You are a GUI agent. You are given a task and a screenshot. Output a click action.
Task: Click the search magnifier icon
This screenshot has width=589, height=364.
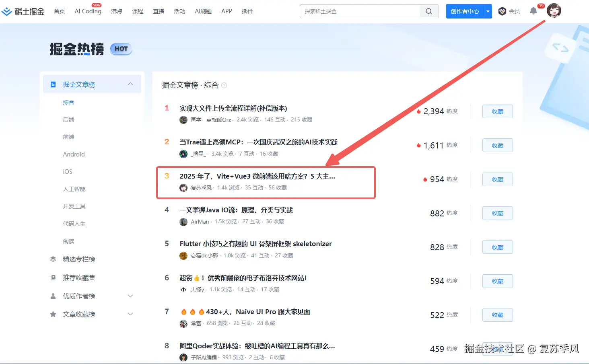point(428,11)
